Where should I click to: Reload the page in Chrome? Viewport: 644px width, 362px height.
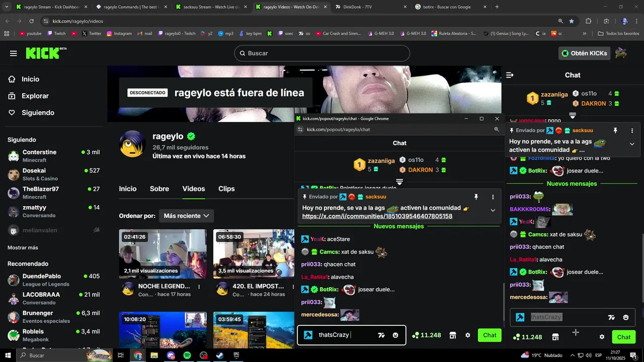tap(31, 21)
